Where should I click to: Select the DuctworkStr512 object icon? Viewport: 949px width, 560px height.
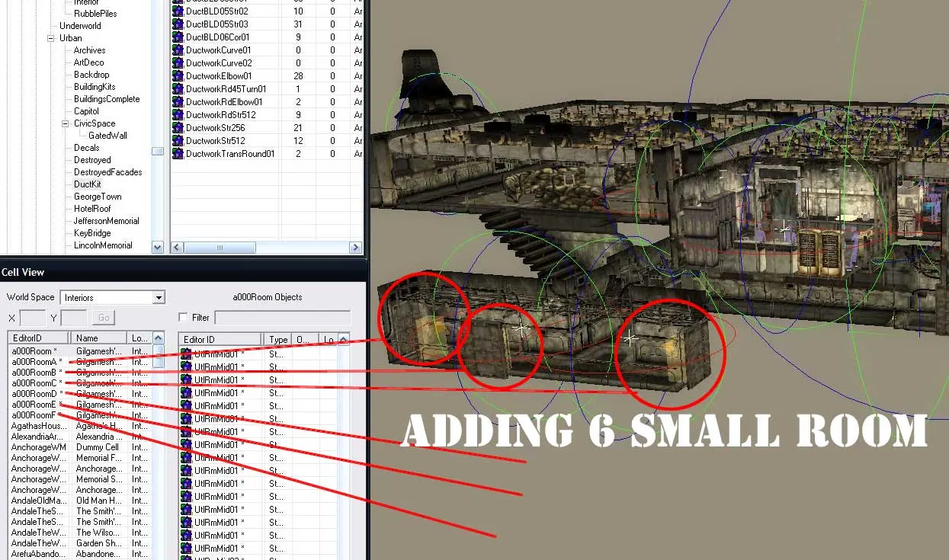(178, 141)
